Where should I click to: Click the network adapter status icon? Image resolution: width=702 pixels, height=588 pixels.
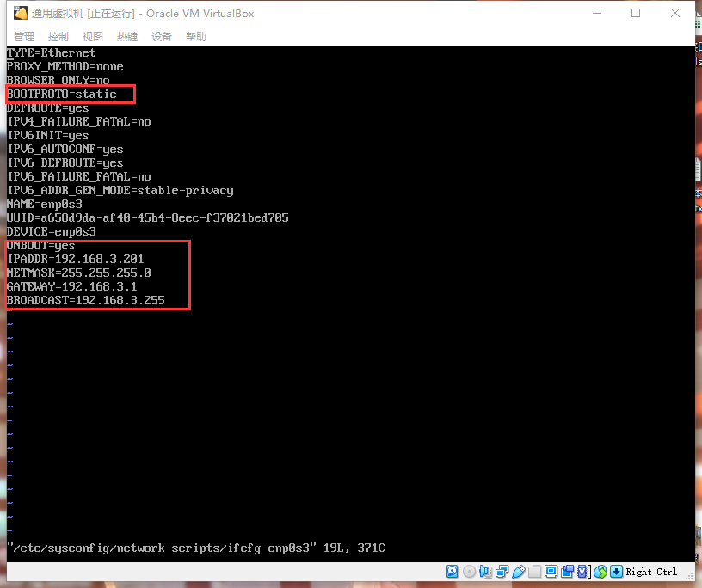pyautogui.click(x=502, y=572)
